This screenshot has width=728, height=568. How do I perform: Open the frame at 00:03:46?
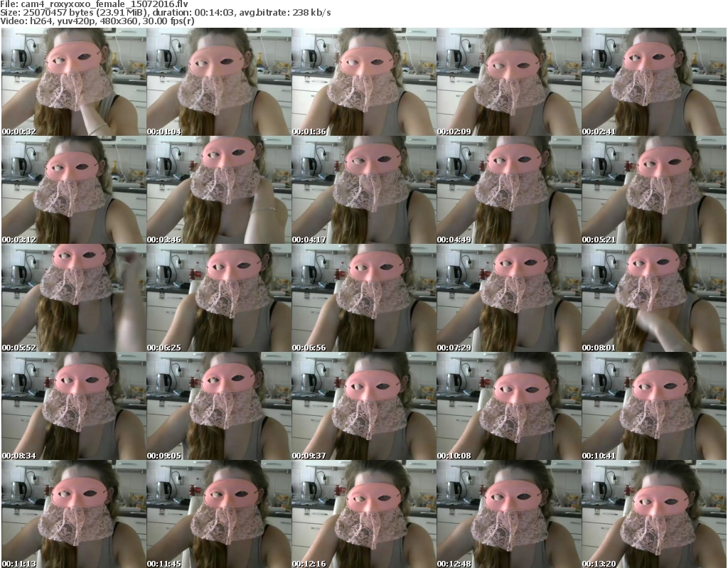(219, 190)
